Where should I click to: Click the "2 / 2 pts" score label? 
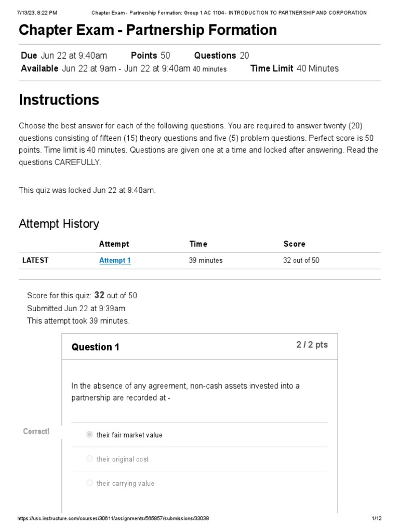[x=312, y=345]
